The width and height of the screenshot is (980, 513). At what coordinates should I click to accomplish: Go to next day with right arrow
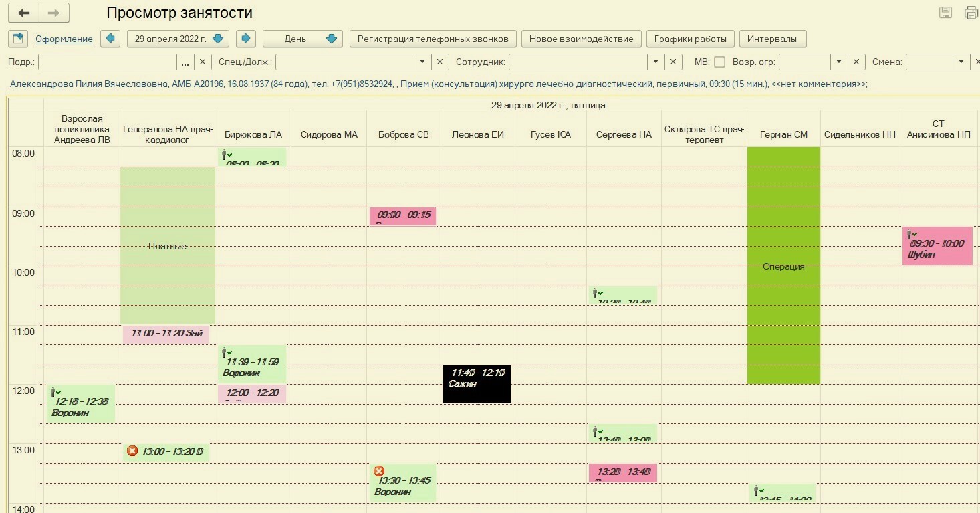[246, 39]
